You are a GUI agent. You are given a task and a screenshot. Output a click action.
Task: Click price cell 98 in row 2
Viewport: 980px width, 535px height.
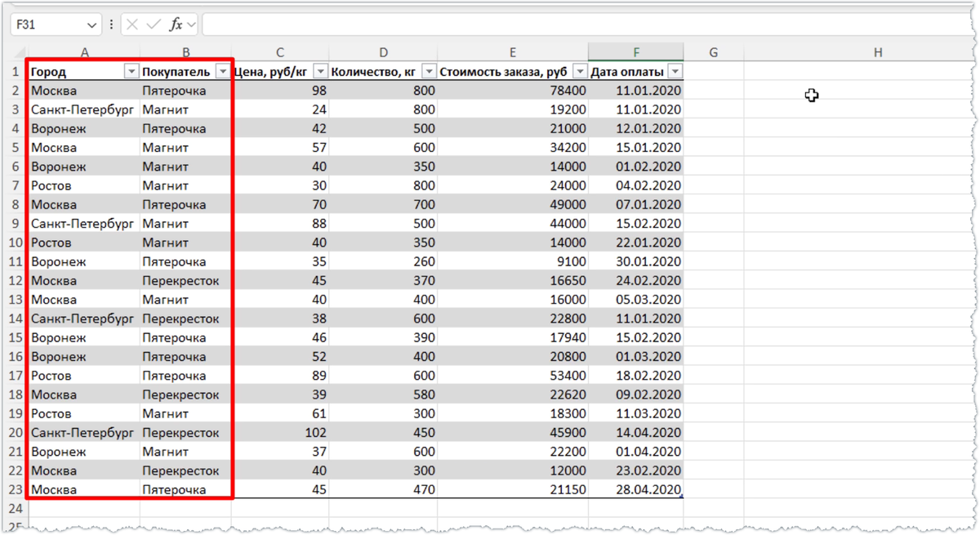(280, 91)
